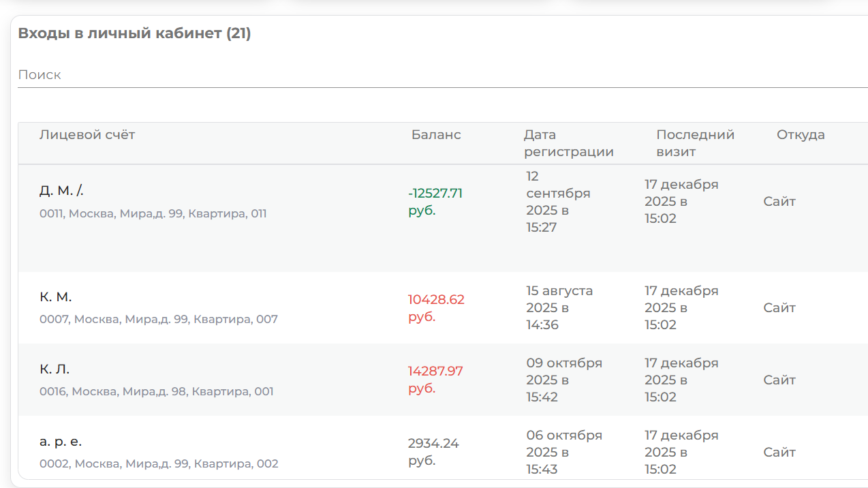Image resolution: width=868 pixels, height=488 pixels.
Task: Click the balance 2934.24 руб.
Action: point(433,452)
